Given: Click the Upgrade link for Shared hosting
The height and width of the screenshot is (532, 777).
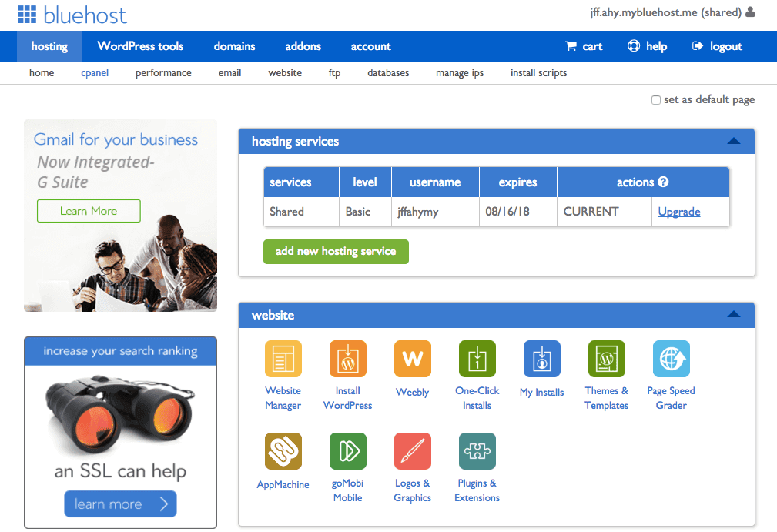Looking at the screenshot, I should 679,212.
